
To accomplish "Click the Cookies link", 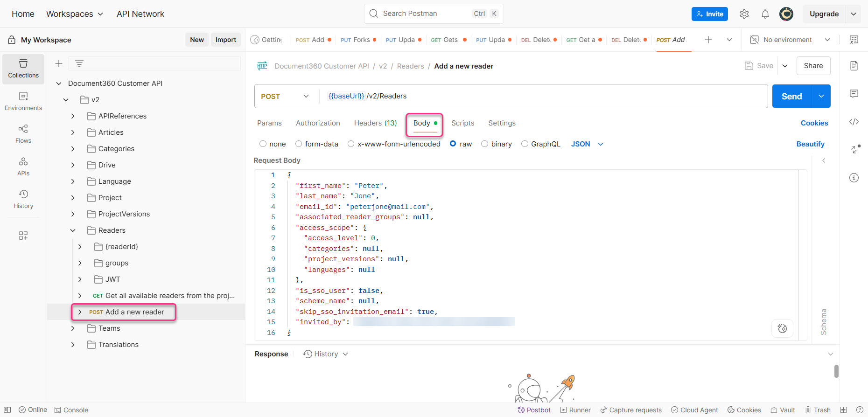I will point(814,123).
